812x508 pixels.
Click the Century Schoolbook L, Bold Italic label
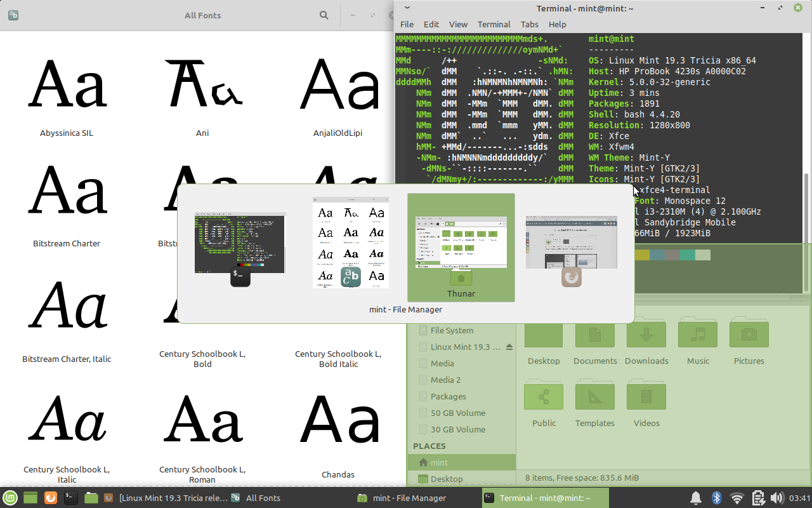[338, 359]
